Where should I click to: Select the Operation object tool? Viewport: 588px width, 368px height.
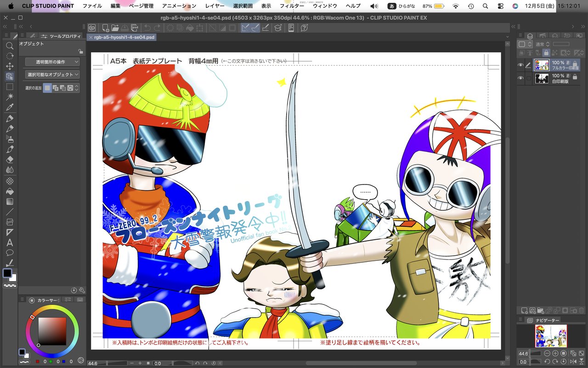(10, 76)
